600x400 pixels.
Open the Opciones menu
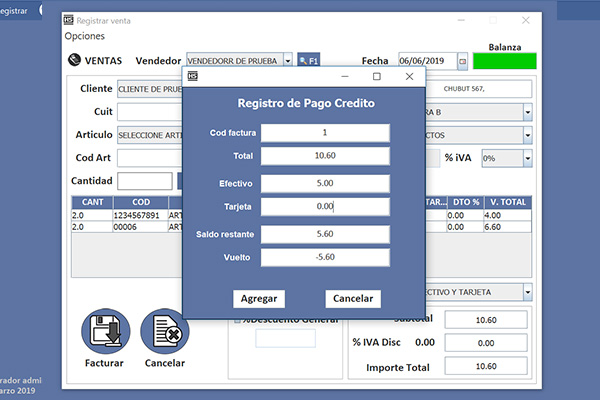pos(84,36)
